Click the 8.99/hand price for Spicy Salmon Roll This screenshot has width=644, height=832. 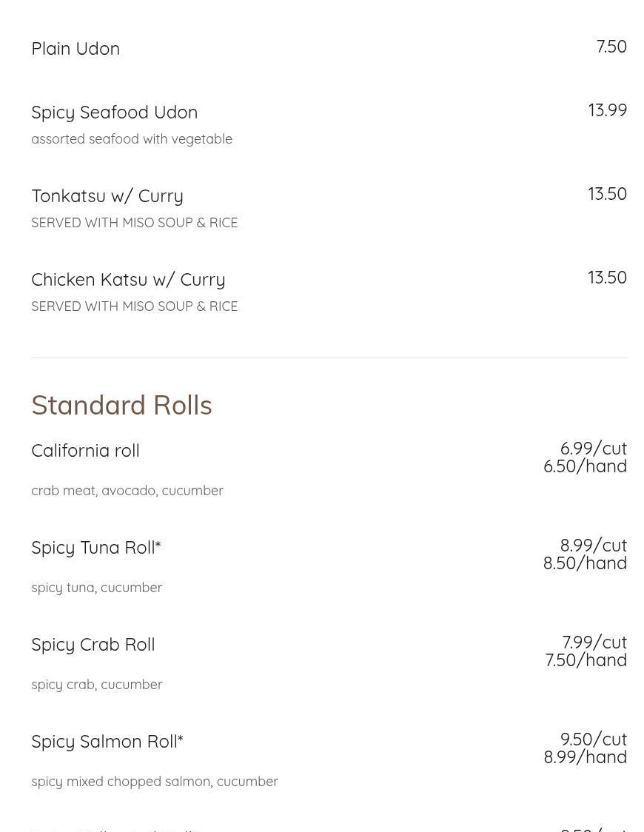click(585, 757)
